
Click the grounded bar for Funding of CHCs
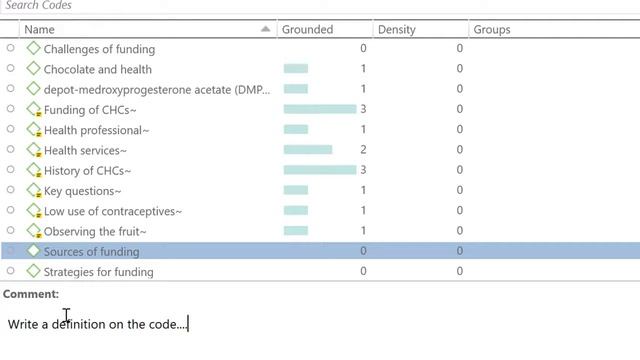coord(320,109)
